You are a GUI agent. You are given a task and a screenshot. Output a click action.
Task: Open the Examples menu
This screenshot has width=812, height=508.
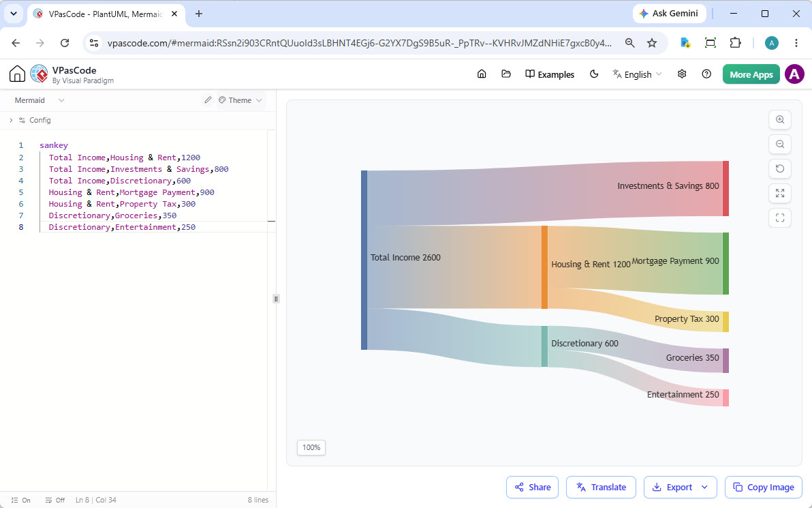pos(550,74)
